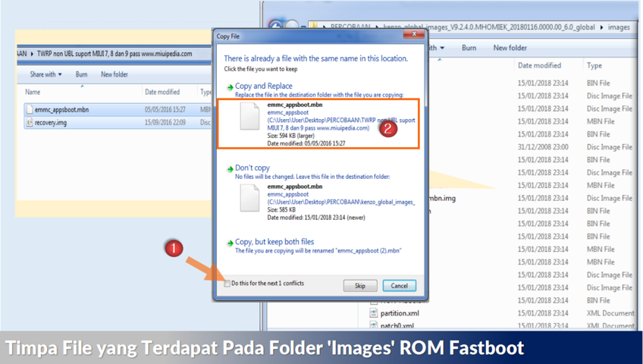Click 'images' segment in the address bar
Image resolution: width=643 pixels, height=364 pixels.
pyautogui.click(x=619, y=27)
